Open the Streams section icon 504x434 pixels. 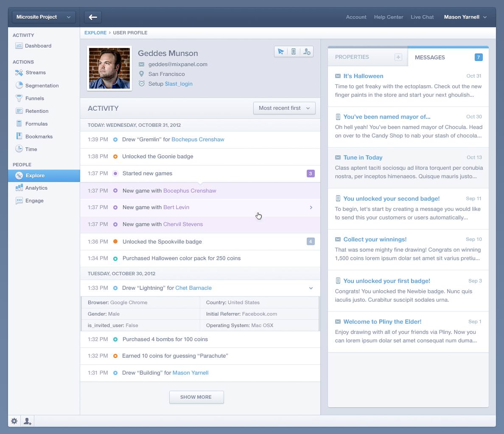(x=19, y=73)
